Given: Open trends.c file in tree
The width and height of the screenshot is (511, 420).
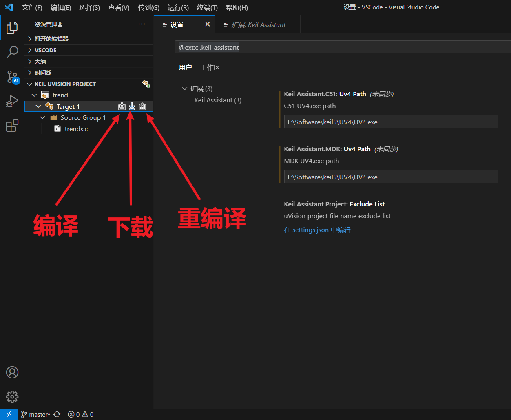Looking at the screenshot, I should pos(76,129).
